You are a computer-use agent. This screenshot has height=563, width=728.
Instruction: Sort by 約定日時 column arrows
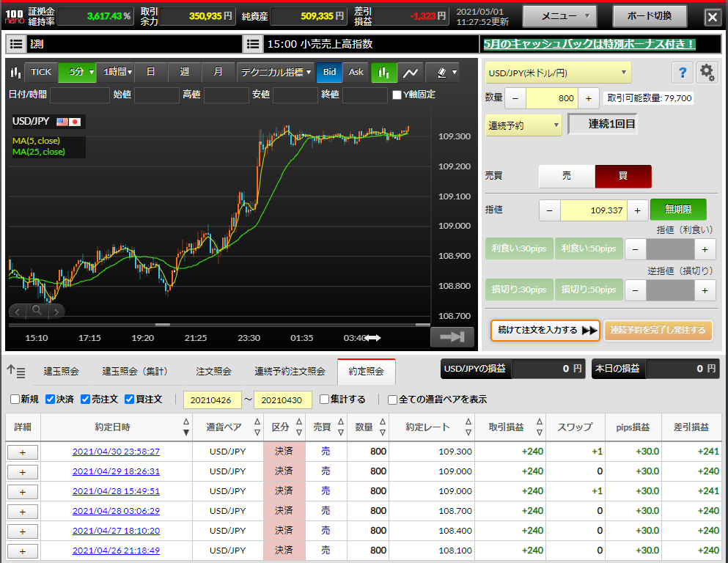[x=186, y=427]
